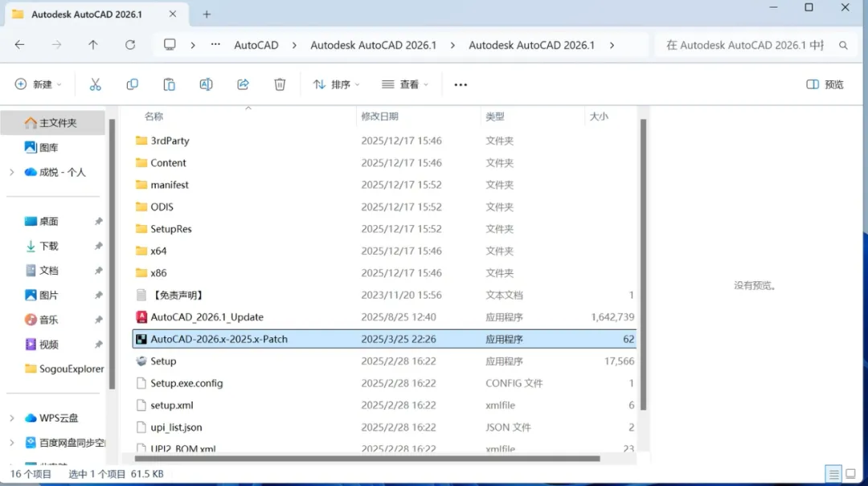868x486 pixels.
Task: Sort by the 大小 column header
Action: (x=599, y=116)
